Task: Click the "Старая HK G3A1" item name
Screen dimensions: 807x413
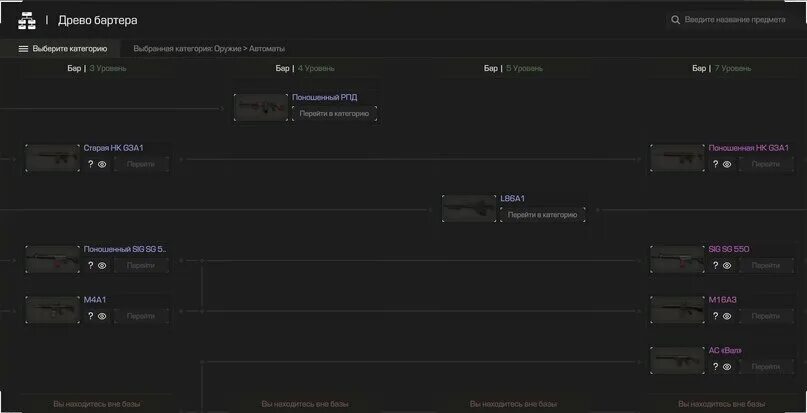Action: tap(114, 148)
